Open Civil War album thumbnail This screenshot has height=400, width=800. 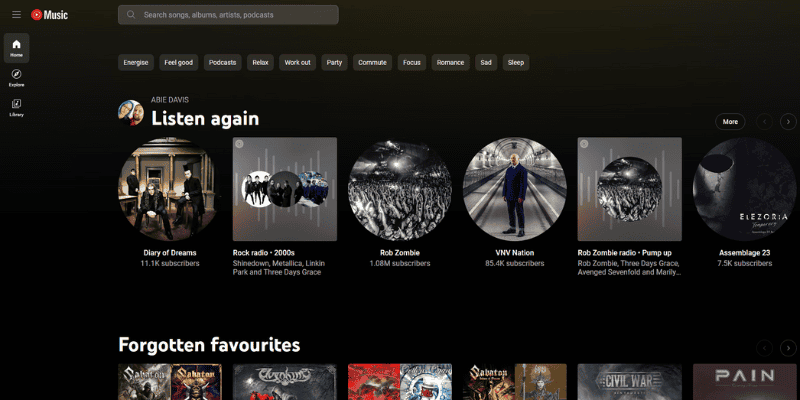tap(630, 382)
